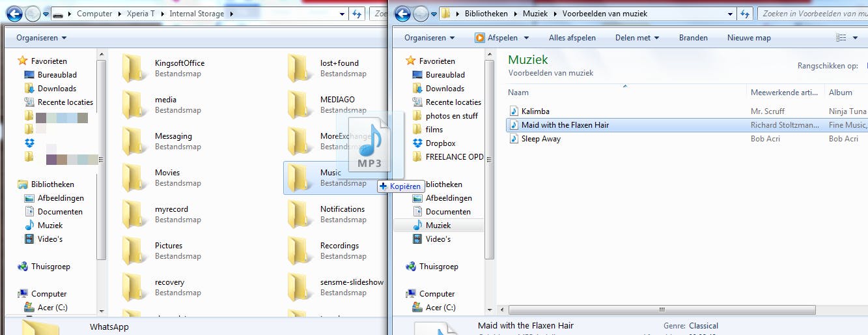Screen dimensions: 868x335
Task: Open Muziek library in left window
Action: click(44, 225)
